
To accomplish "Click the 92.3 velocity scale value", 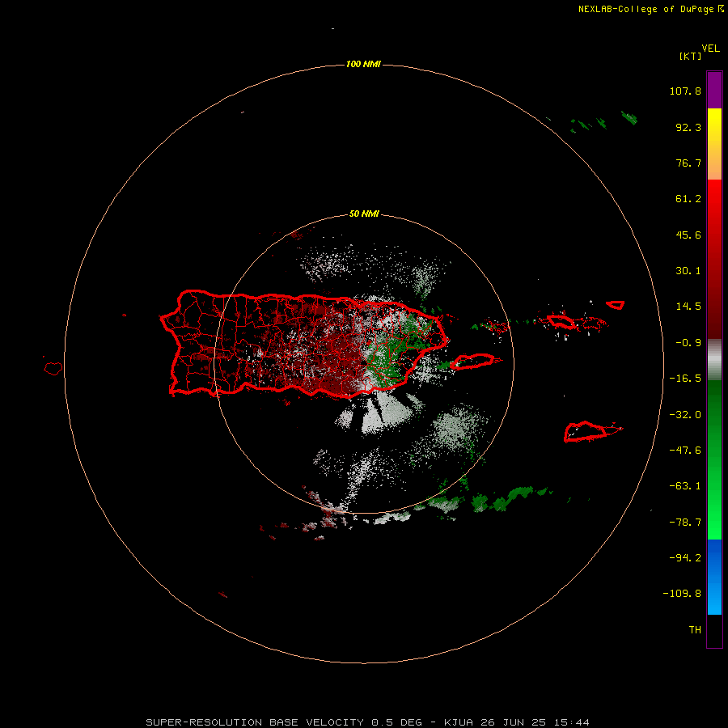I will click(x=688, y=127).
